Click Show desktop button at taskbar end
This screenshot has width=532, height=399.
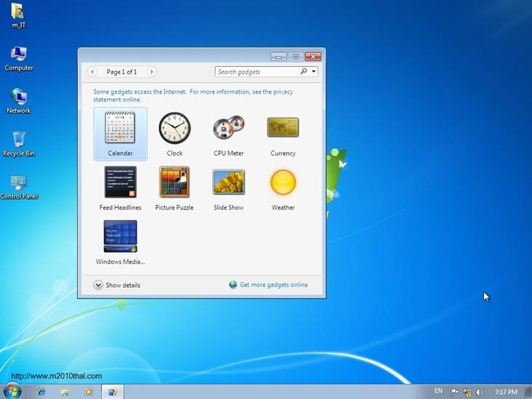pos(528,392)
